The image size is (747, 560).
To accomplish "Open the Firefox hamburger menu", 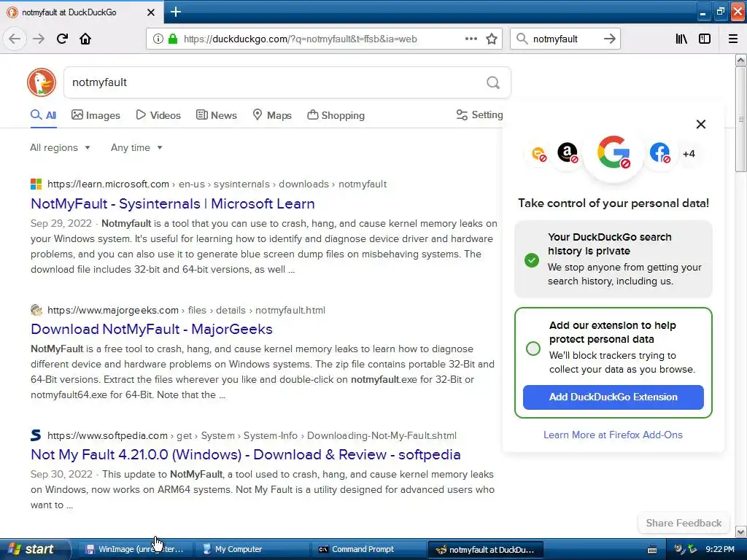I will (x=733, y=39).
